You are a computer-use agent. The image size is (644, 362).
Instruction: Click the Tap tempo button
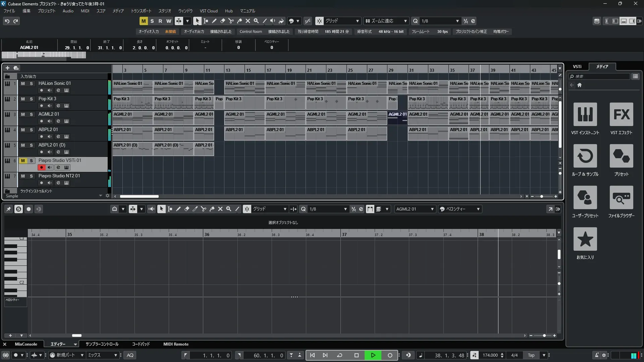(x=531, y=355)
